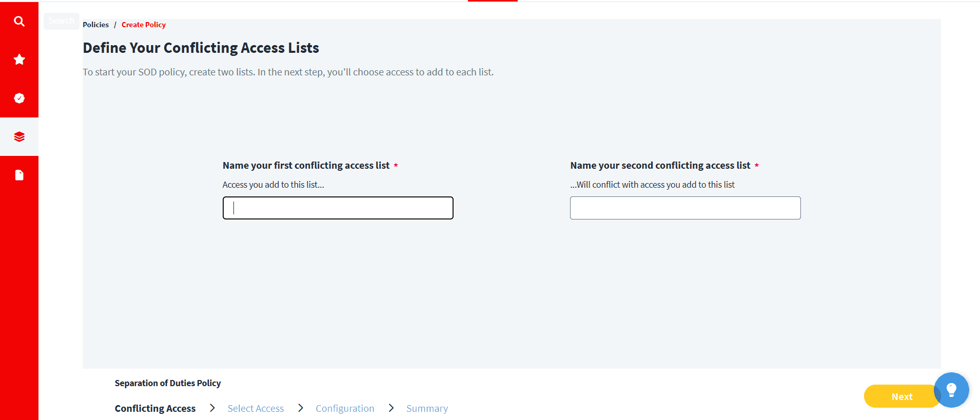980x420 pixels.
Task: Open the Configuration wizard step
Action: pos(345,408)
